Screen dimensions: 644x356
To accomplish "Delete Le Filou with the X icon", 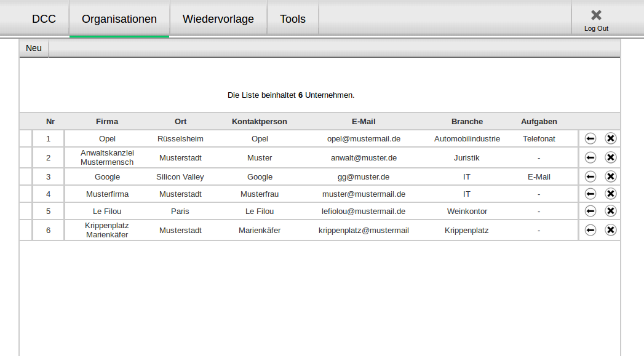I will (x=610, y=211).
